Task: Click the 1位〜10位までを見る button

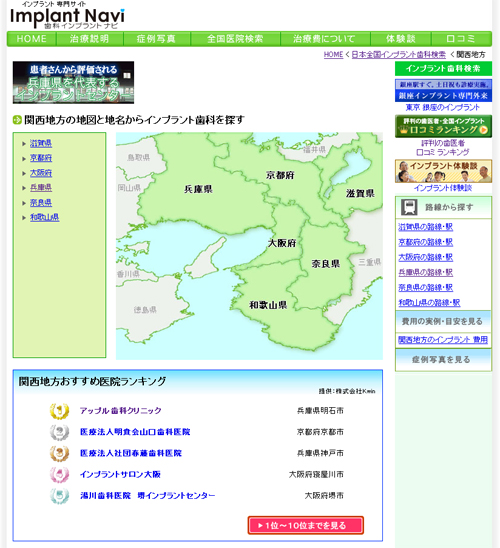Action: [x=306, y=525]
